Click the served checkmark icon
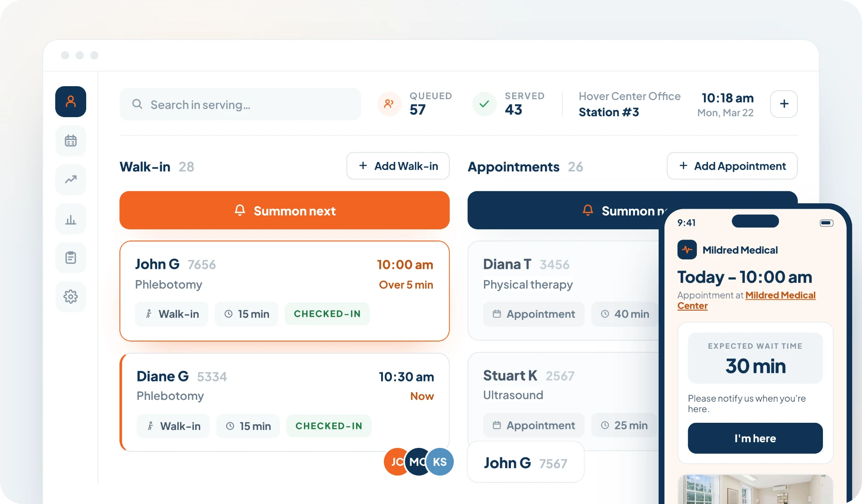The image size is (862, 504). (x=484, y=104)
